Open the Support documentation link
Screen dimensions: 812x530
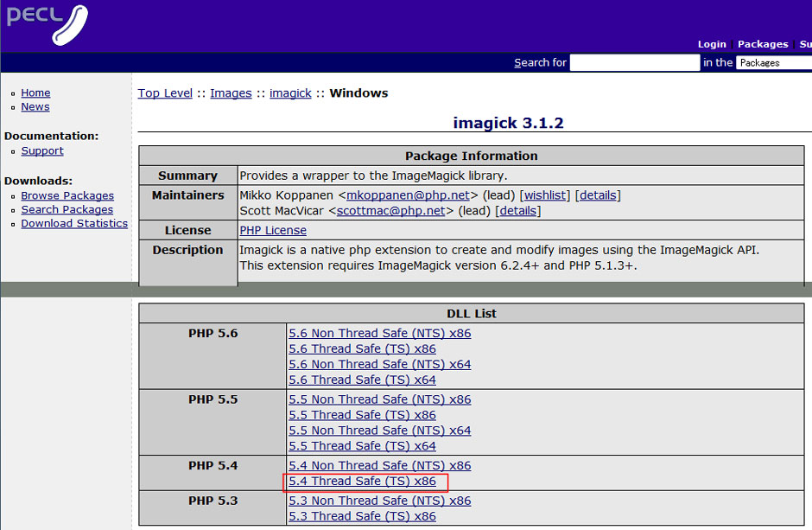click(42, 150)
